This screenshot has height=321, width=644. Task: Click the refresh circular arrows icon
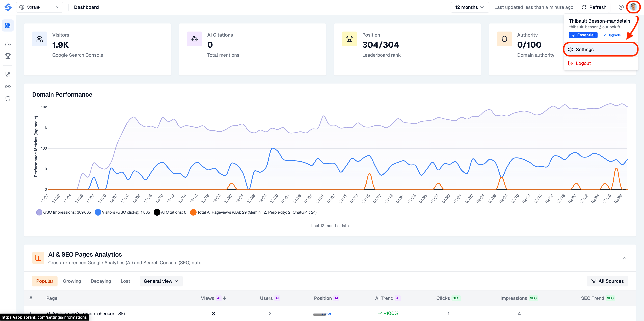[x=584, y=7]
